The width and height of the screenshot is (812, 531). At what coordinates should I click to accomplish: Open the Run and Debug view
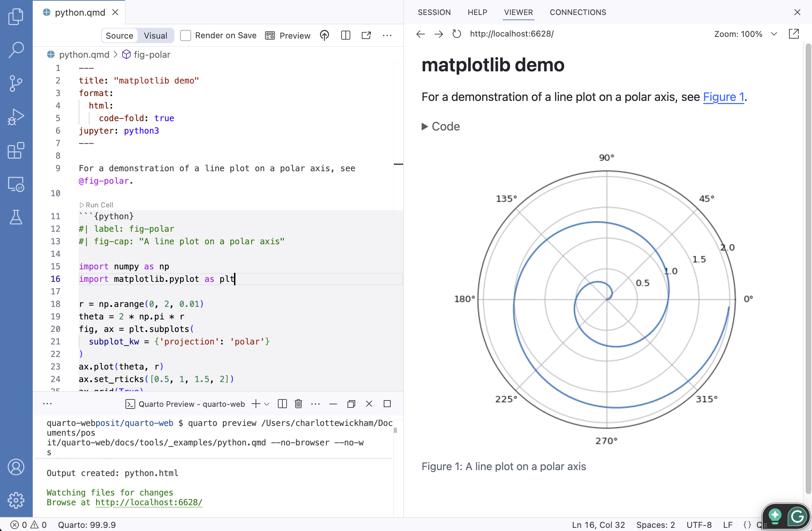(x=16, y=117)
